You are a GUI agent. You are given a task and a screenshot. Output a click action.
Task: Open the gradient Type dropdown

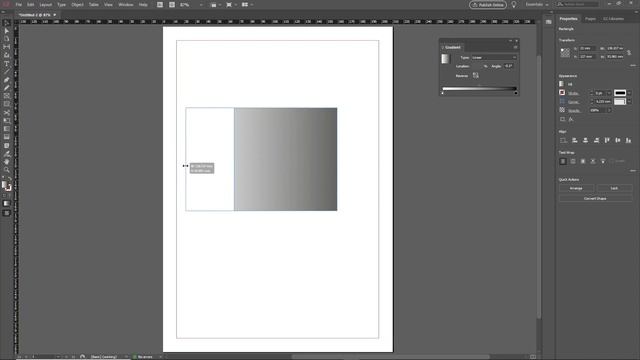[494, 58]
